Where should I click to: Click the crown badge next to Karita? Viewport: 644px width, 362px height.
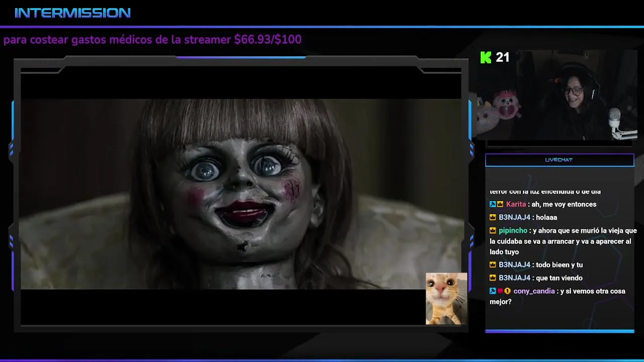500,204
